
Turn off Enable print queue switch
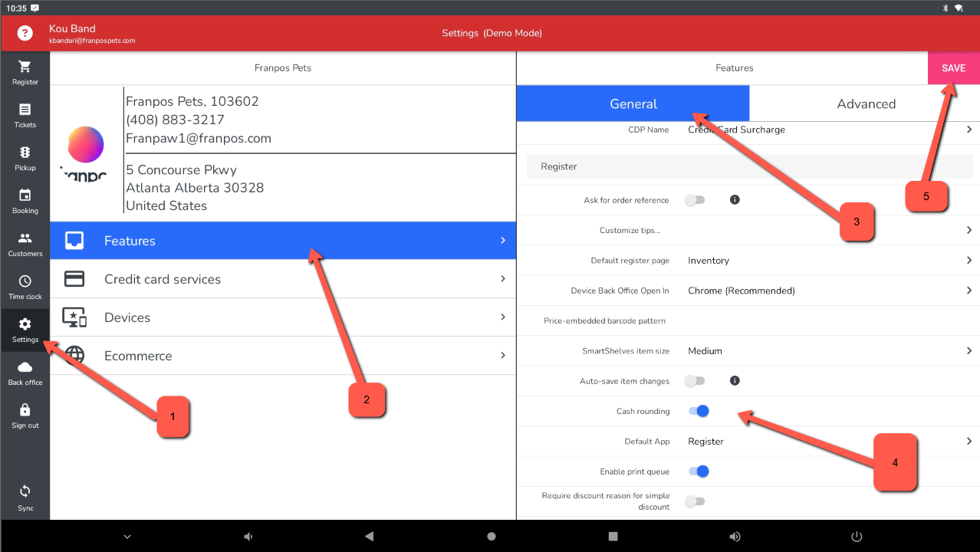[699, 472]
